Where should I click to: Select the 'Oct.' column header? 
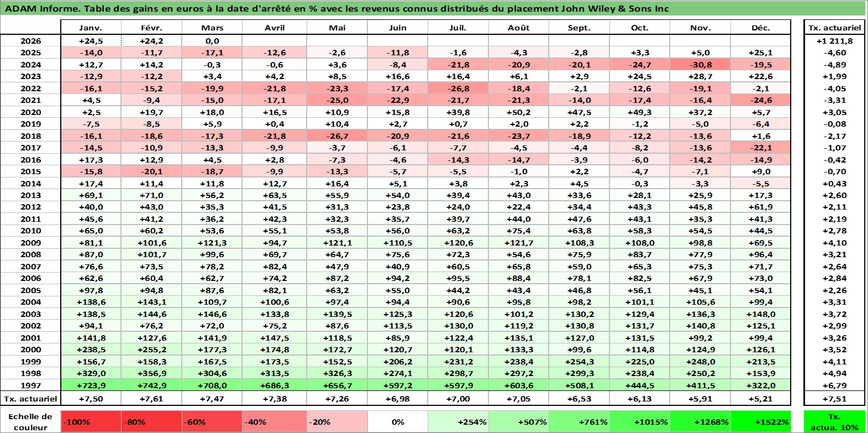coord(640,28)
